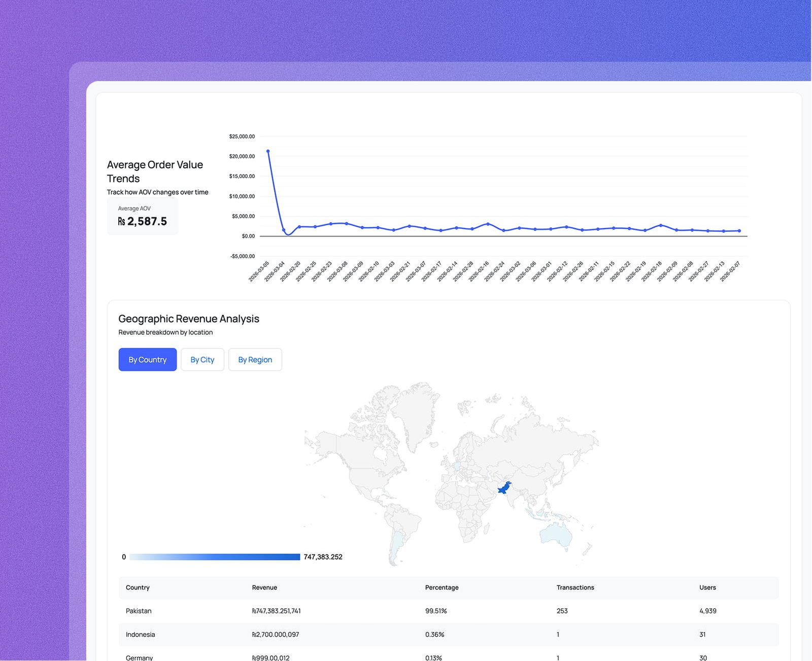
Task: Click the Users column header
Action: (707, 587)
